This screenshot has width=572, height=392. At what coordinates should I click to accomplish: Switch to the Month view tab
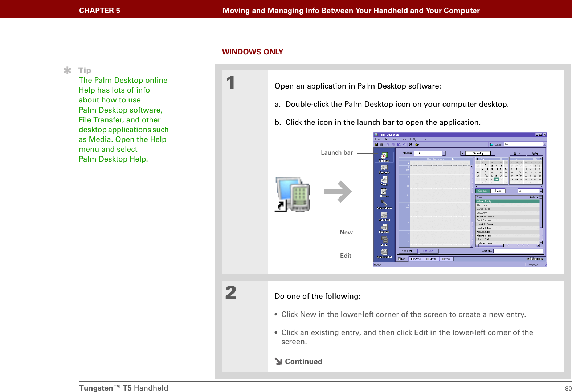tap(432, 259)
